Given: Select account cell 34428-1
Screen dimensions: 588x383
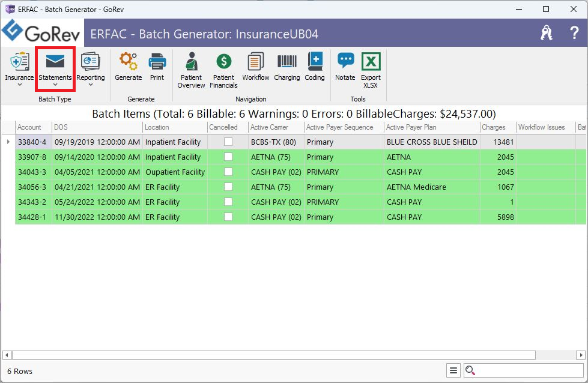Looking at the screenshot, I should (x=34, y=217).
